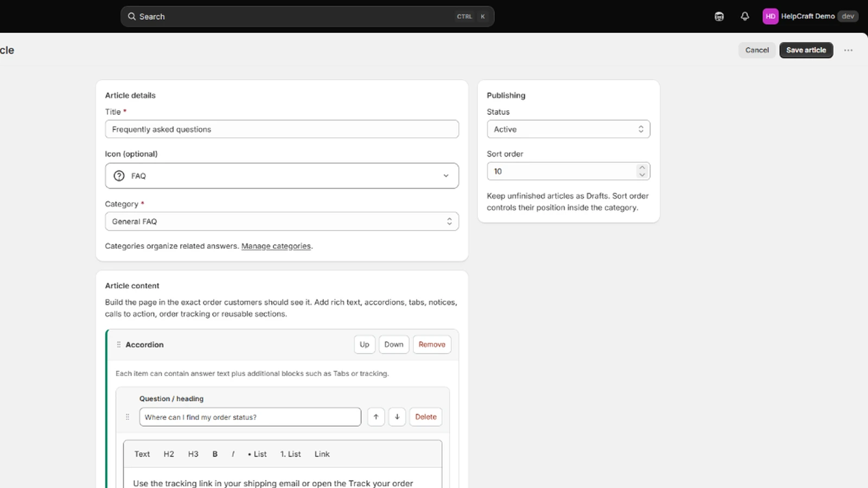This screenshot has height=488, width=868.
Task: Open the three-dots more actions menu
Action: click(848, 50)
